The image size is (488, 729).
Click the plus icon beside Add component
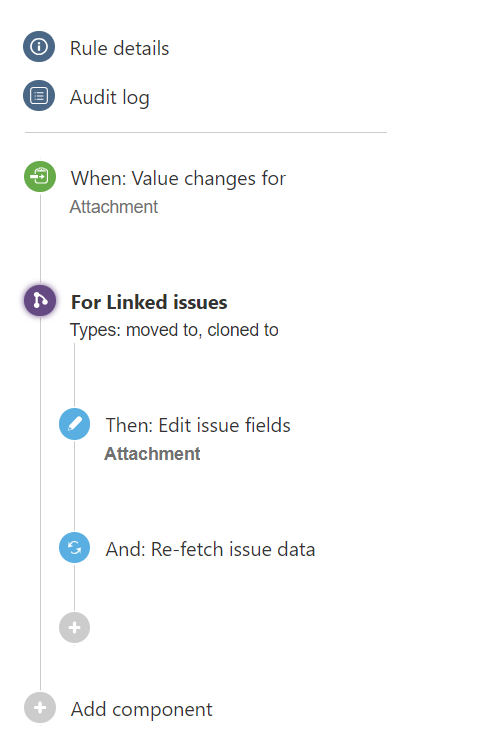[40, 708]
